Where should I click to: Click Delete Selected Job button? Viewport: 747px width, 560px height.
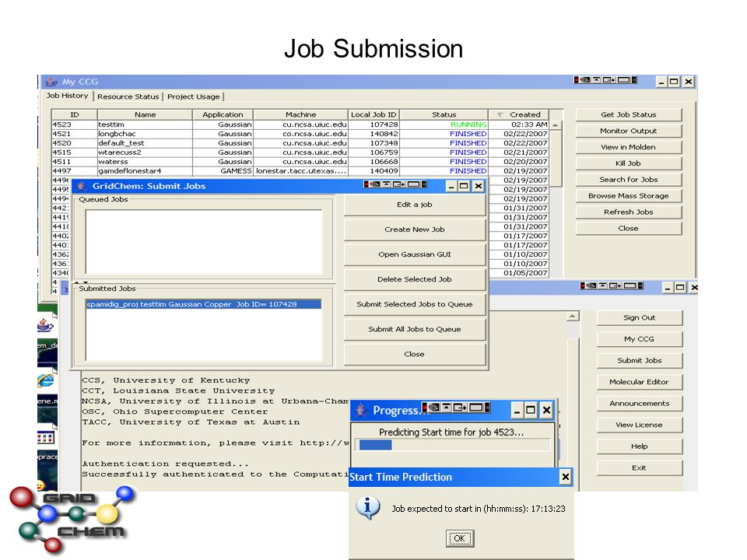point(415,279)
